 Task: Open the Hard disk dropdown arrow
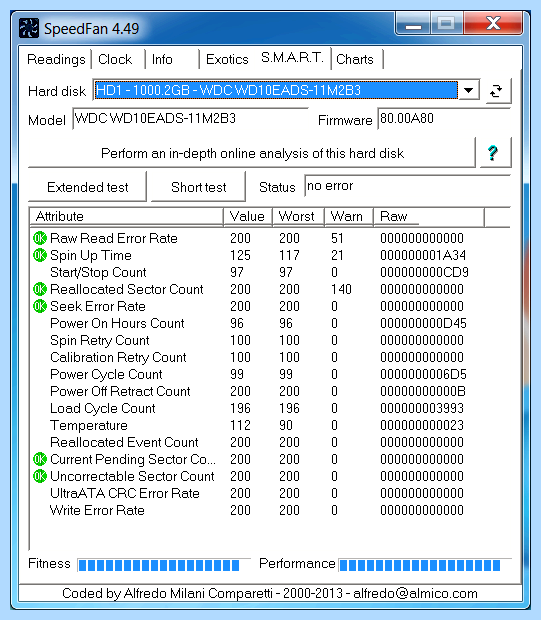point(469,90)
